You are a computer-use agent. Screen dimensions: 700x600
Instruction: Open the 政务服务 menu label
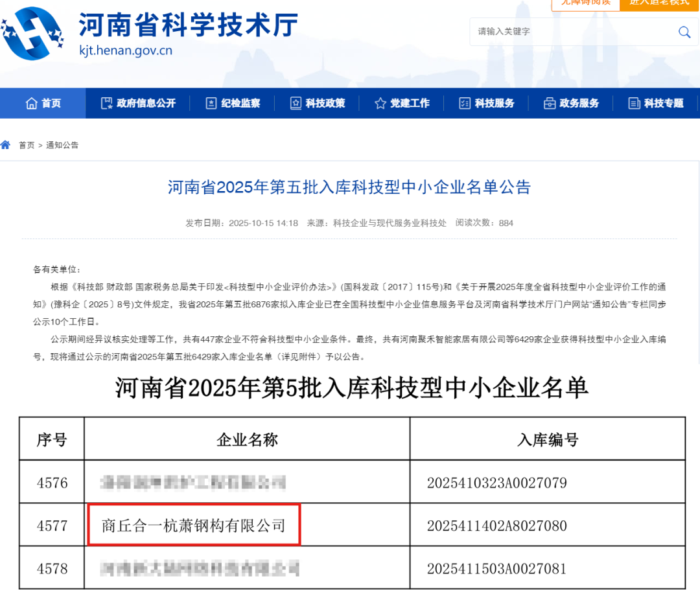tap(579, 103)
